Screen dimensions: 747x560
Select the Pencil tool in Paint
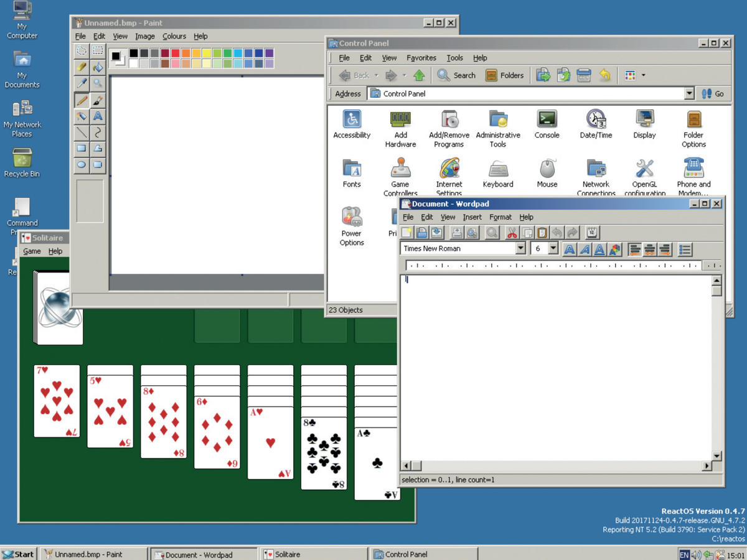[x=82, y=100]
